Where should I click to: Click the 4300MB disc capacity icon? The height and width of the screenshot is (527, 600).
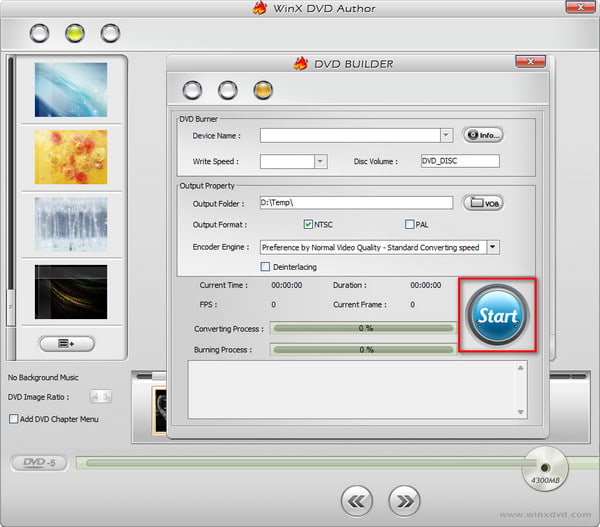[x=545, y=469]
